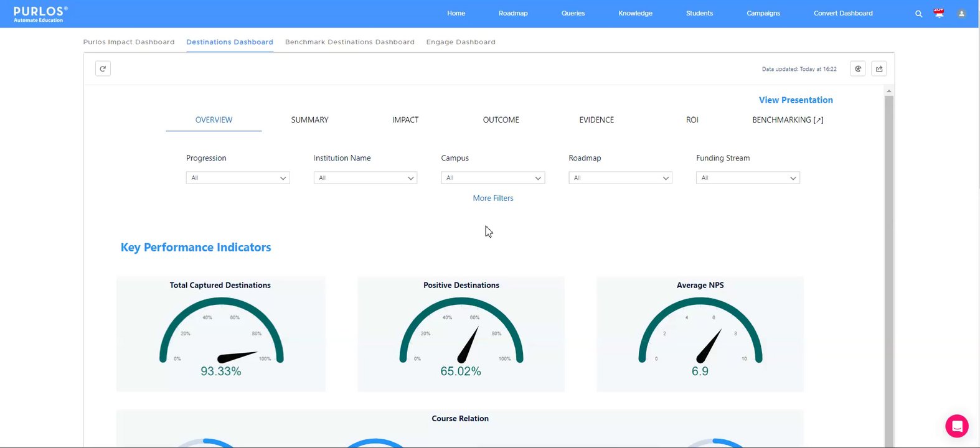The width and height of the screenshot is (980, 448).
Task: Click the 93.33% value
Action: click(221, 371)
